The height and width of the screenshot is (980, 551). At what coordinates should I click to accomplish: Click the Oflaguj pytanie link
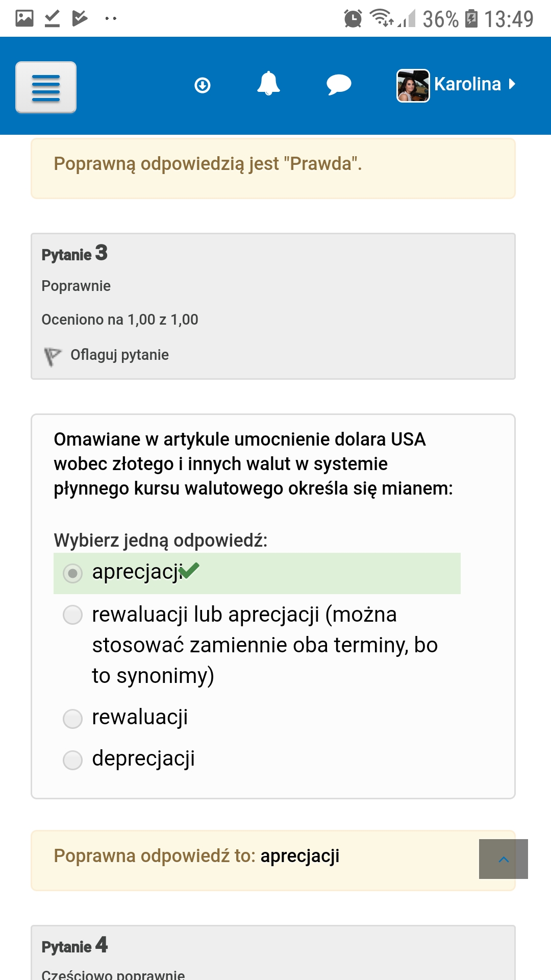[x=119, y=355]
